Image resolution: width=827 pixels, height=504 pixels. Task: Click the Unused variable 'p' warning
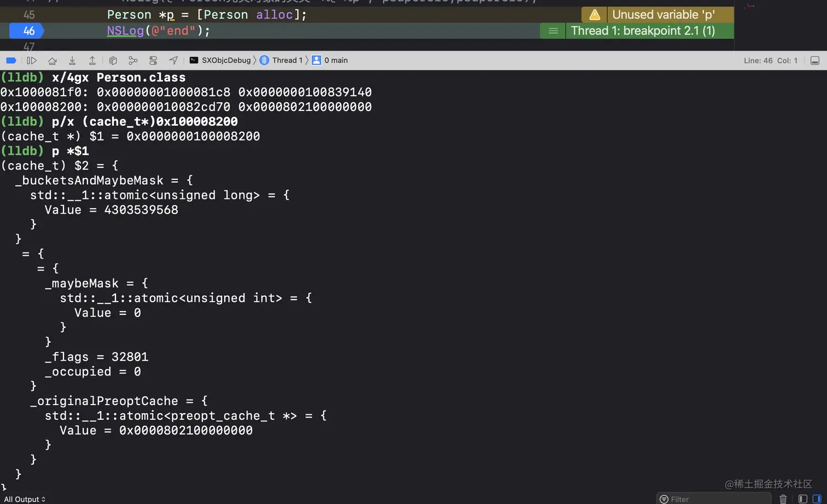663,15
